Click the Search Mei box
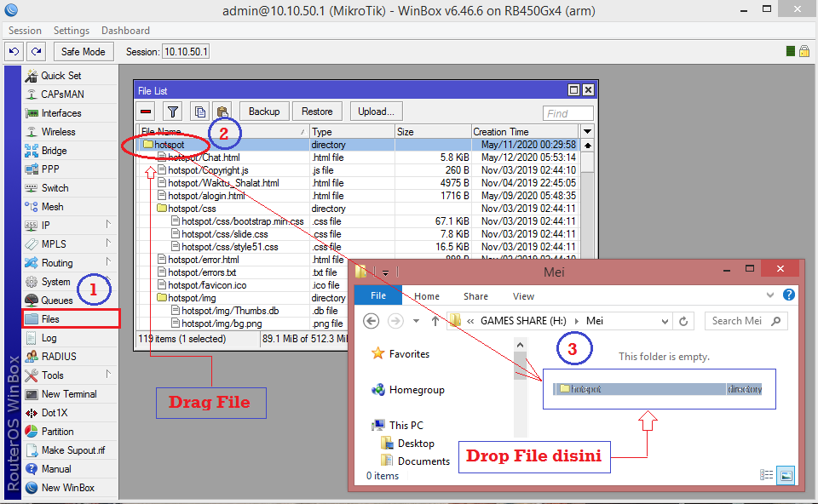The width and height of the screenshot is (818, 504). coord(746,321)
